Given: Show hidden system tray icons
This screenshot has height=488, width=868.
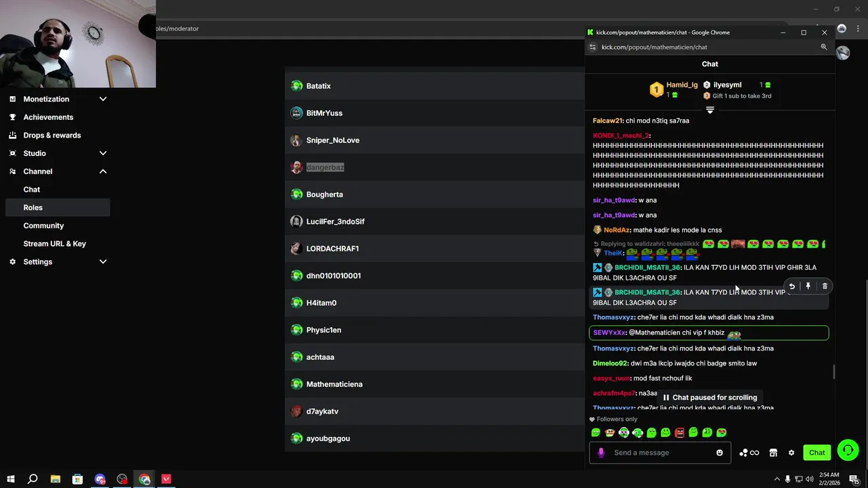Looking at the screenshot, I should [776, 479].
